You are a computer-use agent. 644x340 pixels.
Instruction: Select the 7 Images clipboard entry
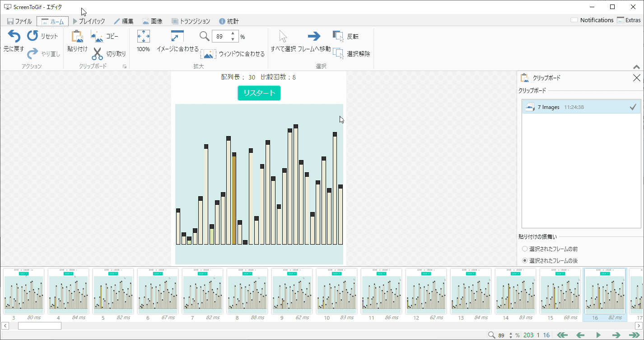click(x=581, y=107)
